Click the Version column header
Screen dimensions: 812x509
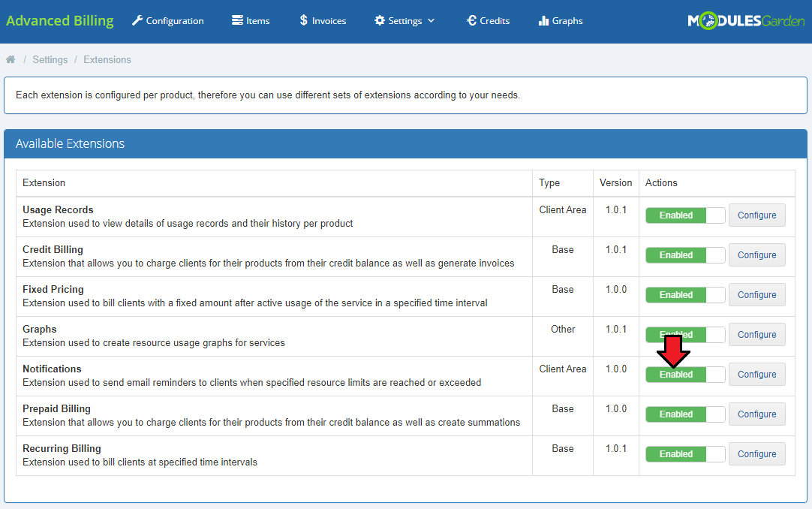(615, 182)
